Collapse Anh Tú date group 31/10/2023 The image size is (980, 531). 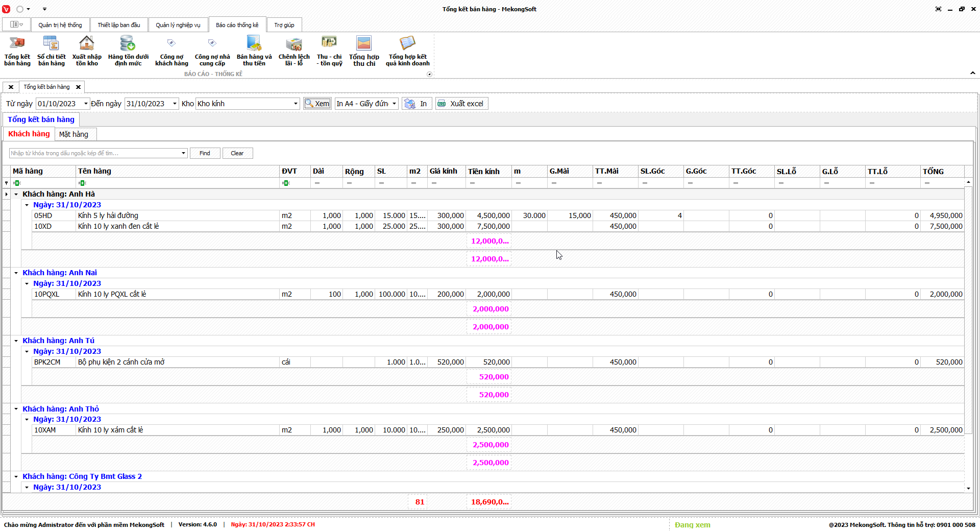click(27, 352)
